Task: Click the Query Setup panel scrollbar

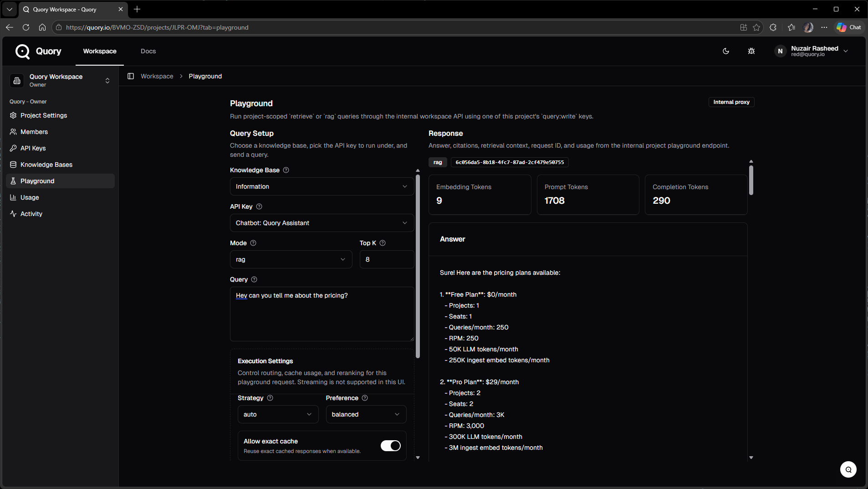Action: coord(418,266)
